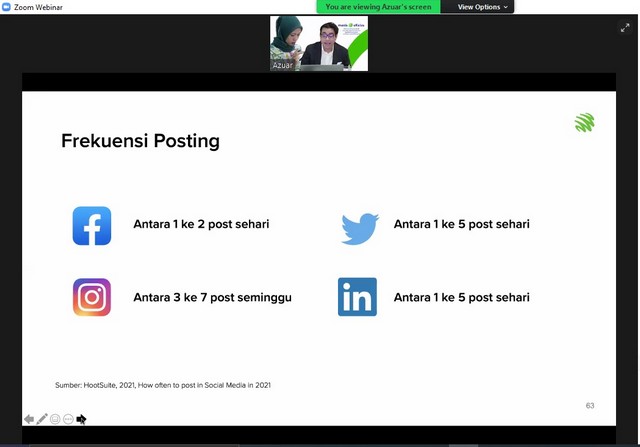The image size is (640, 447).
Task: Select Azuar's speaker video thumbnail
Action: coord(319,43)
